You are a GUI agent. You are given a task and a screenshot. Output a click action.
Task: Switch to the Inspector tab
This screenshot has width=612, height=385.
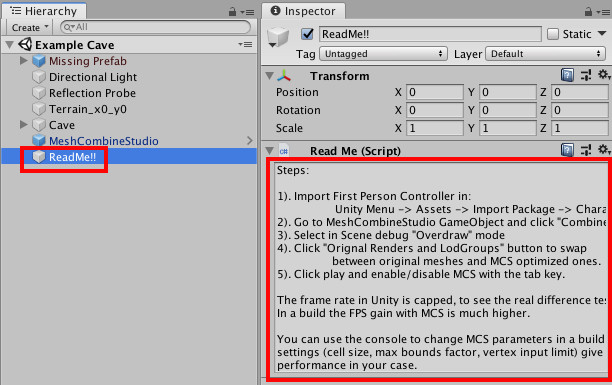[x=303, y=11]
